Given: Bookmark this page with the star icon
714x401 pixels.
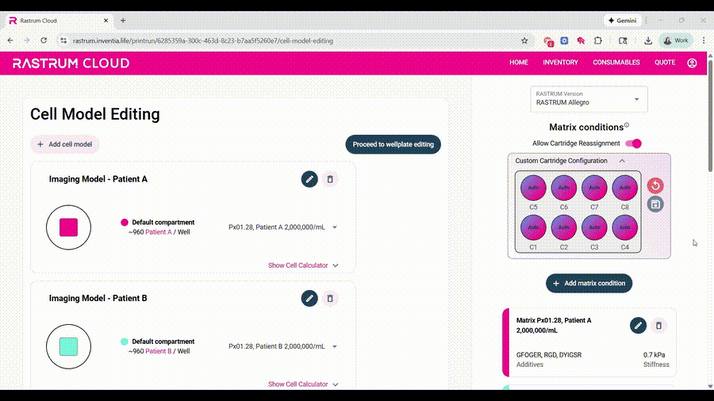Looking at the screenshot, I should point(525,41).
